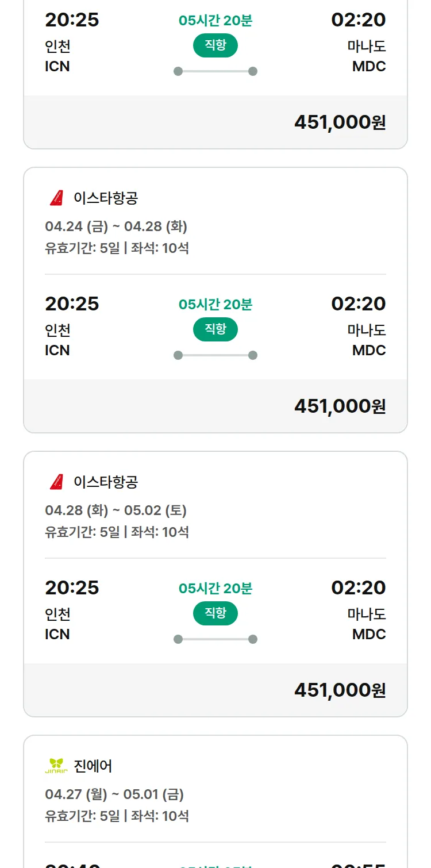Click the Eastar Jet logo on the 04.28 card

pyautogui.click(x=56, y=482)
